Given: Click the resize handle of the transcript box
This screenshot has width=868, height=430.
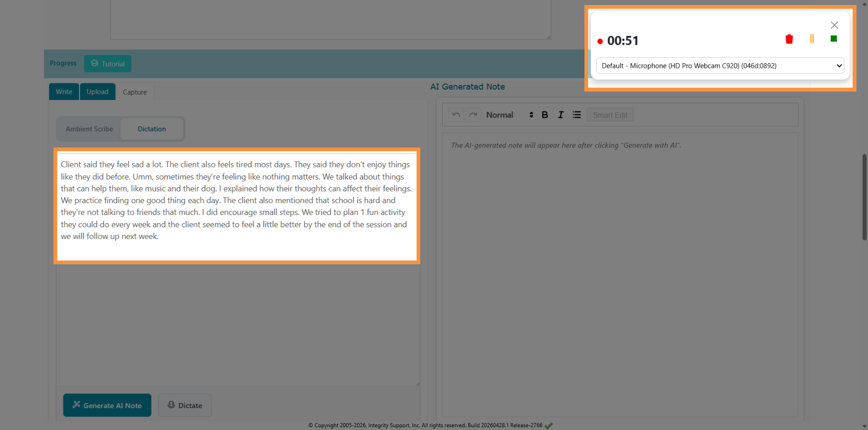Looking at the screenshot, I should pos(418,384).
